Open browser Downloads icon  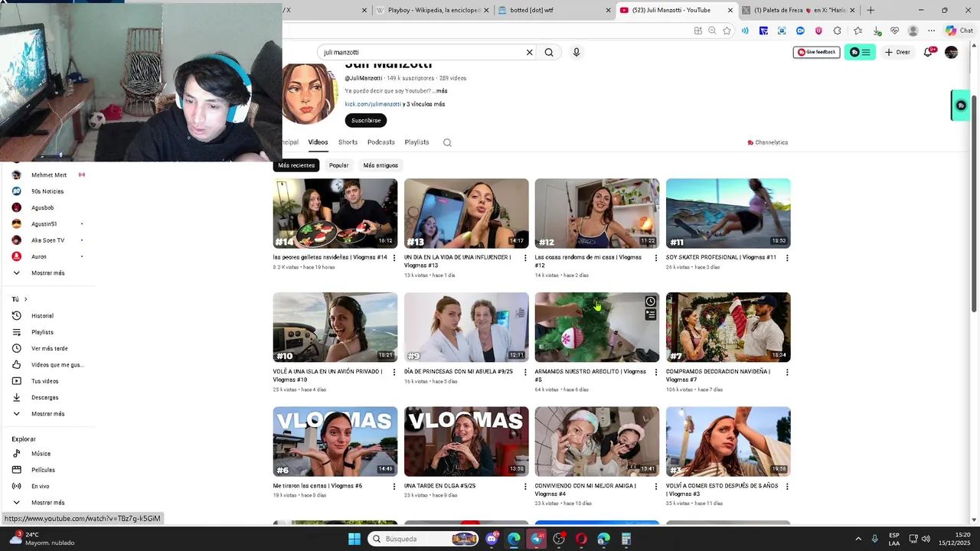[877, 31]
